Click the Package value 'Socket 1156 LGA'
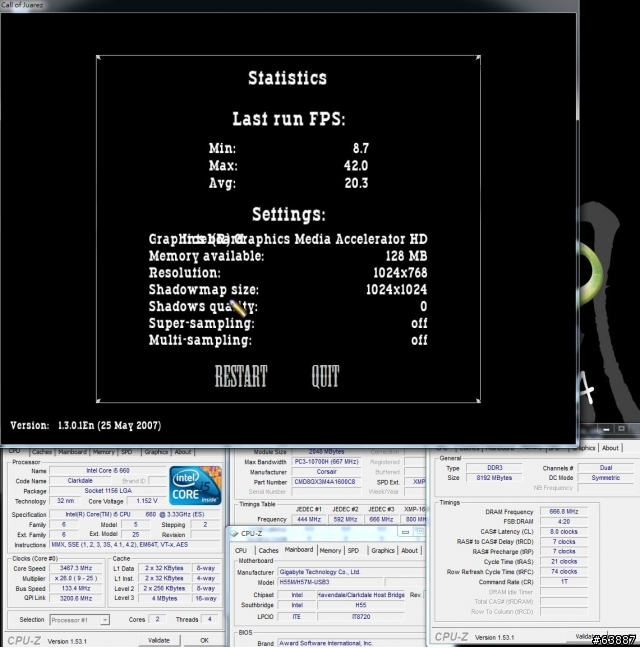This screenshot has height=648, width=640. [x=108, y=491]
